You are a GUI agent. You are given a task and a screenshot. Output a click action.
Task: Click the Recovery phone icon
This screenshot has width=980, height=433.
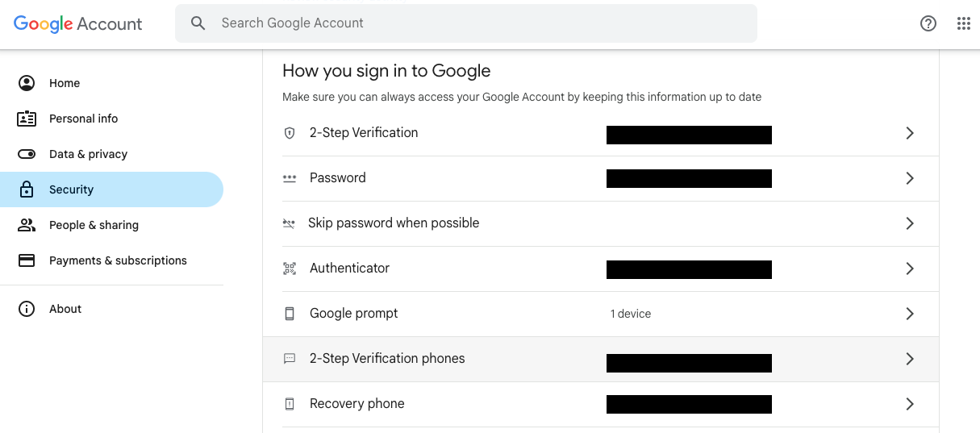[290, 404]
